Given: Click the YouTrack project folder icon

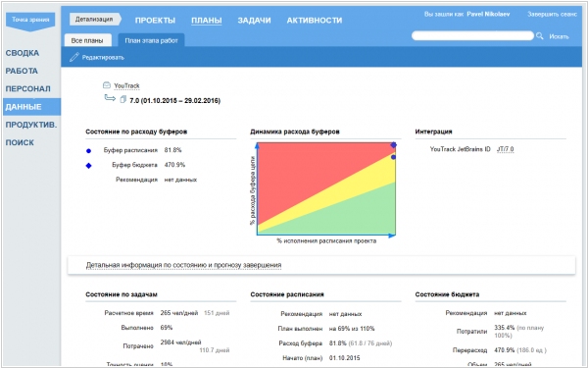Looking at the screenshot, I should tap(107, 85).
